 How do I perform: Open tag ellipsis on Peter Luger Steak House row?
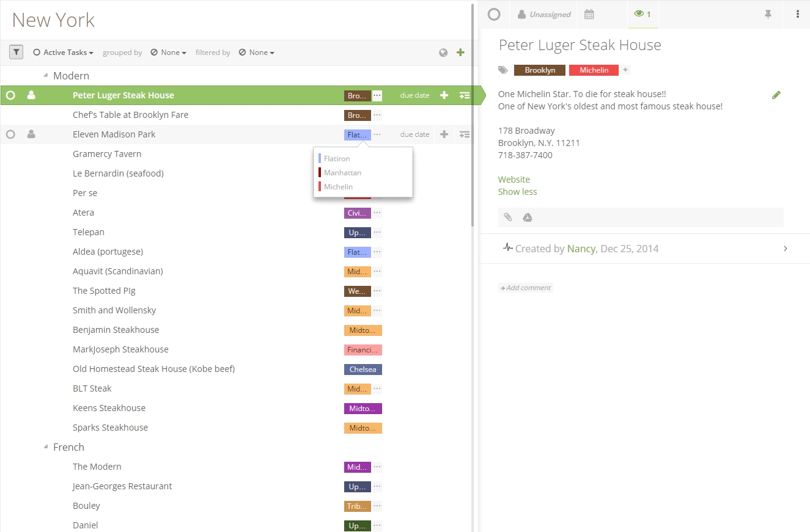coord(377,95)
